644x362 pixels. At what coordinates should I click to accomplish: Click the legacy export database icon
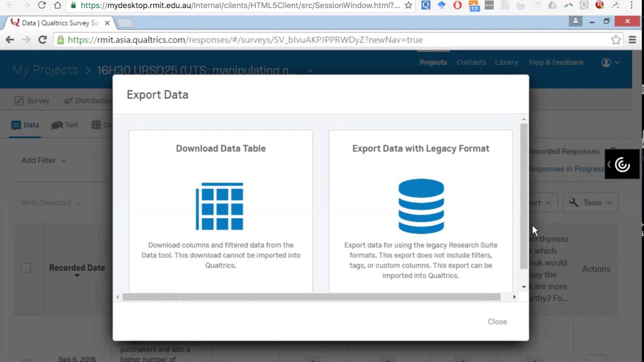pos(421,206)
